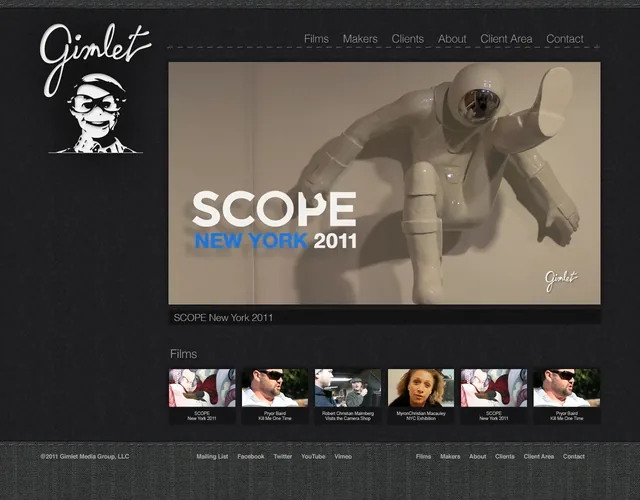Screen dimensions: 640x500
Task: Open the last Pryor Baird thumbnail in the row
Action: (x=567, y=396)
